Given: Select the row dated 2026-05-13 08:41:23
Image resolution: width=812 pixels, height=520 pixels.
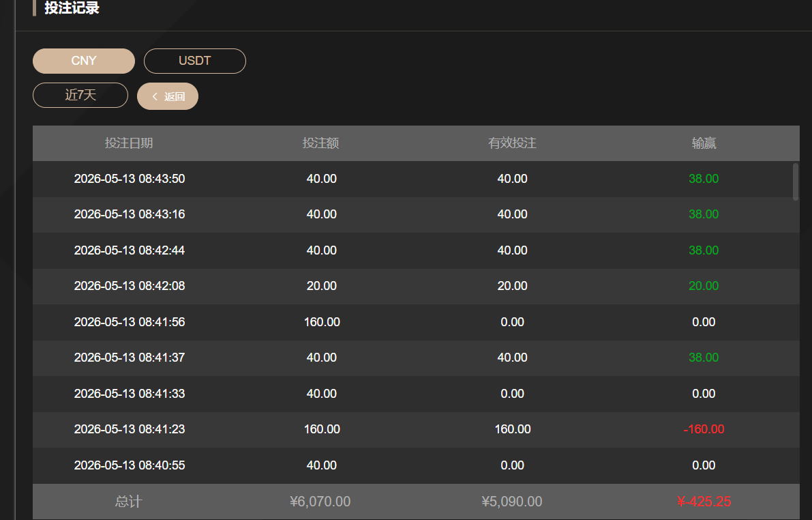Looking at the screenshot, I should (416, 430).
